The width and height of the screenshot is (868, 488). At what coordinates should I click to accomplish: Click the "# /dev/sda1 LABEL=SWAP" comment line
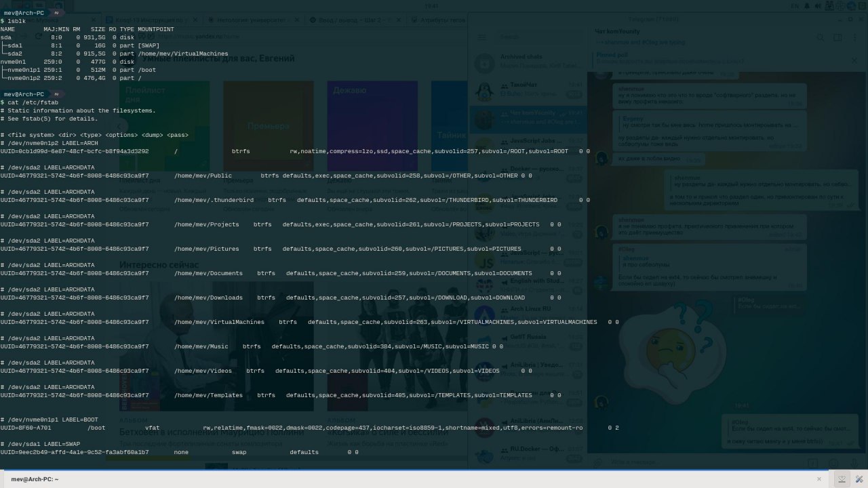click(x=40, y=444)
